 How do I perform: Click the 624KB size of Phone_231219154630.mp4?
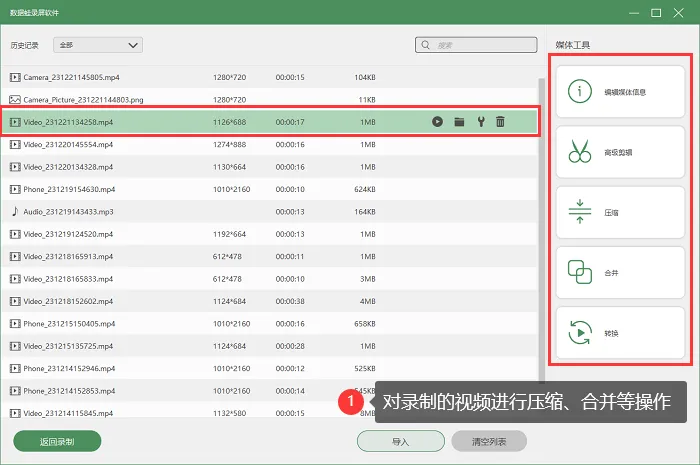365,189
